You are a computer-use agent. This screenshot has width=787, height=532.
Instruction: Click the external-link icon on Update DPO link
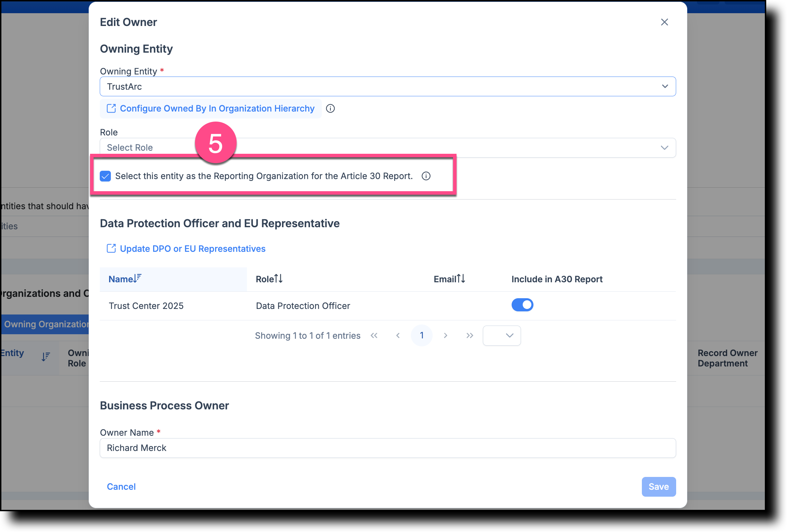111,248
